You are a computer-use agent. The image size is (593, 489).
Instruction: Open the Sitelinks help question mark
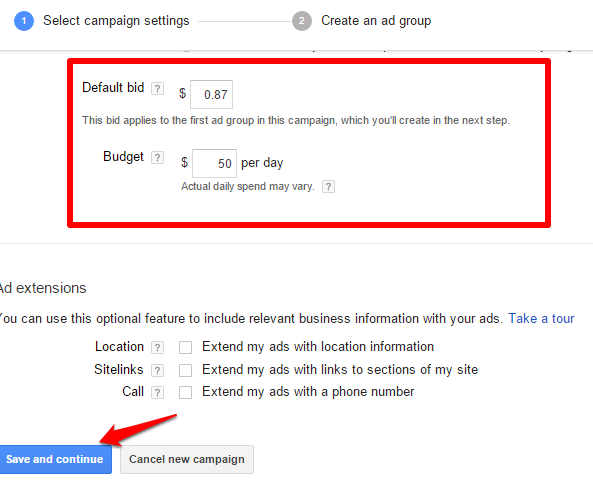point(157,370)
